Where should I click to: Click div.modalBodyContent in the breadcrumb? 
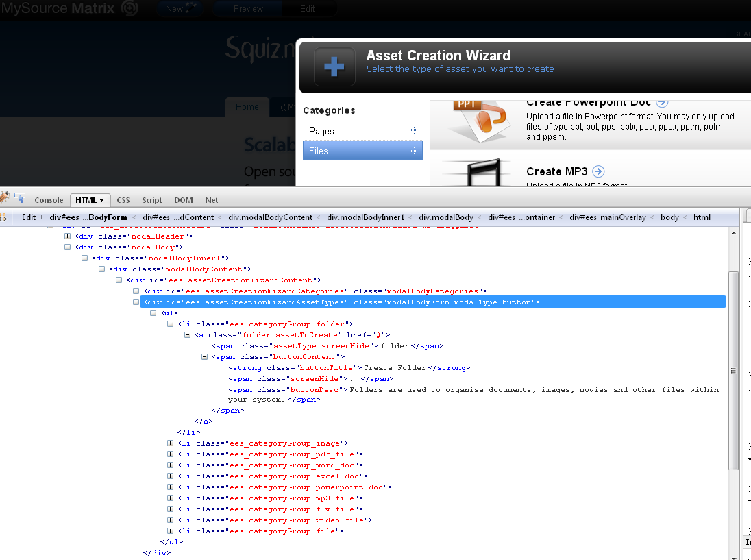click(270, 217)
